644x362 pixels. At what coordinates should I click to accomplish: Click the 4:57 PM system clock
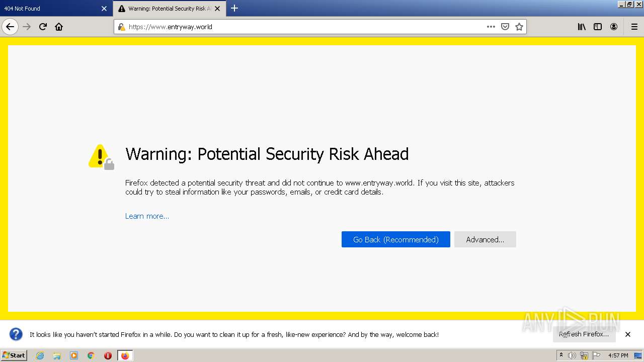click(x=618, y=355)
